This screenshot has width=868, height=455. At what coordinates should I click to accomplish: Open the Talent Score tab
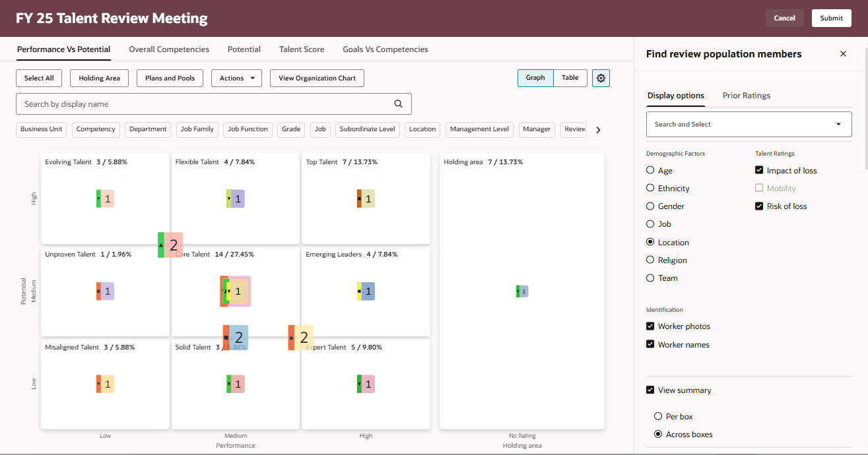(x=301, y=49)
